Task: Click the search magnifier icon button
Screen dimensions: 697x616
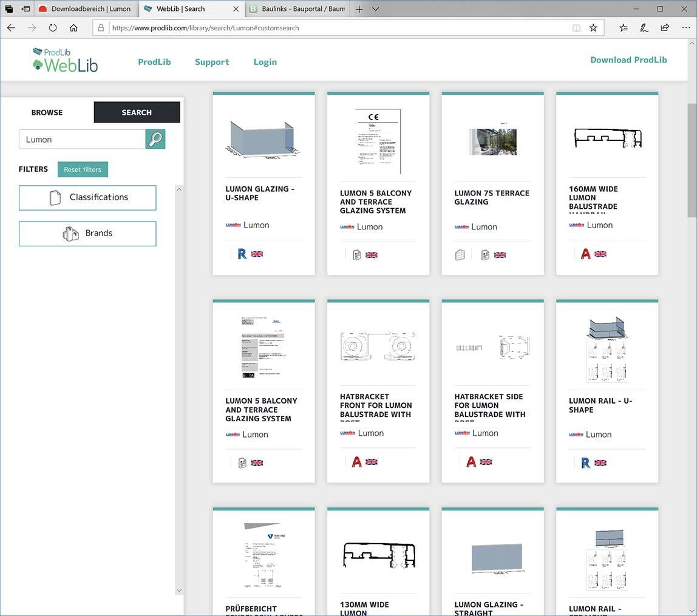Action: 155,139
